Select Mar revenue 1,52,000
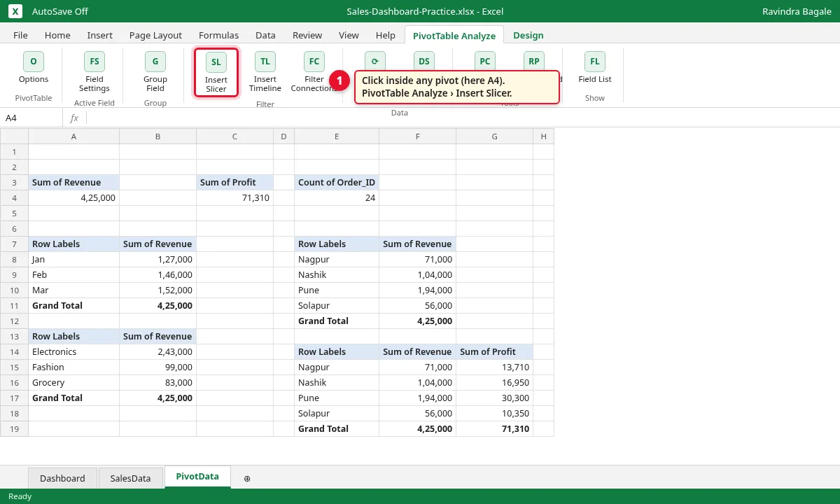The image size is (840, 504). click(158, 290)
